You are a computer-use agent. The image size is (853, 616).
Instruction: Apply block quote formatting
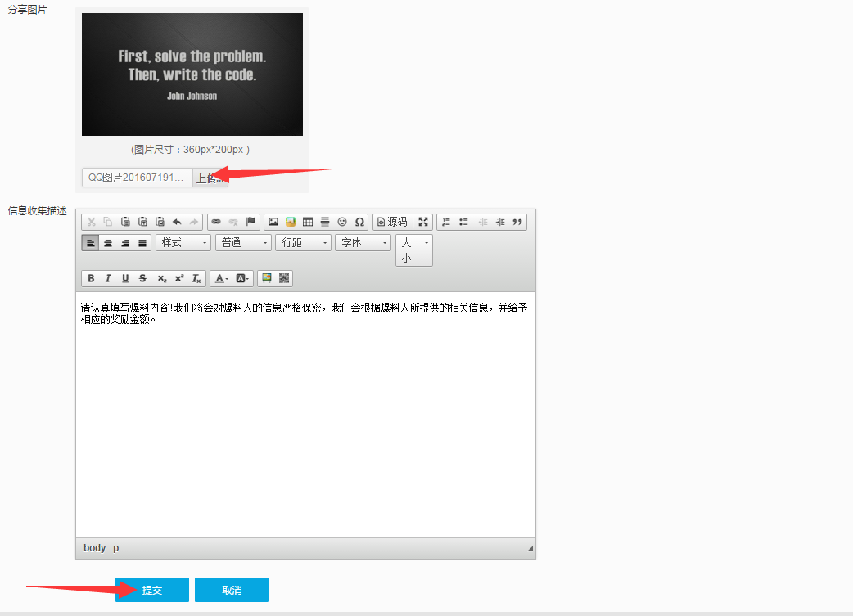point(517,222)
